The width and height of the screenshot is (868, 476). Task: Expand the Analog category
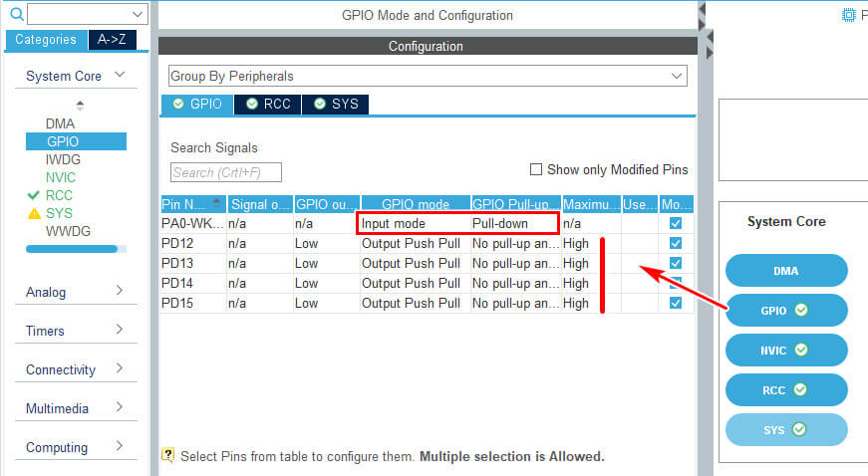(x=76, y=292)
